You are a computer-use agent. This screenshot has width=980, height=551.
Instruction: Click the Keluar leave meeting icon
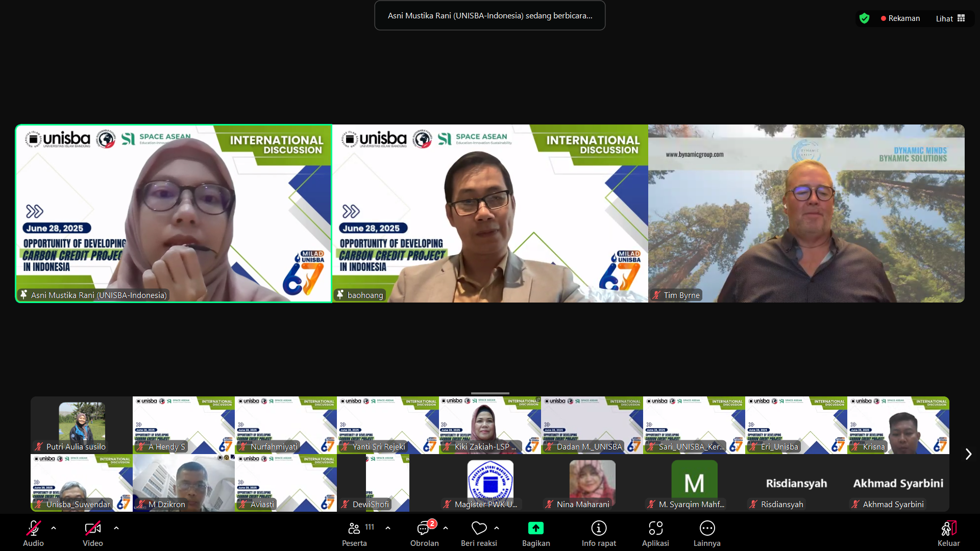(948, 529)
